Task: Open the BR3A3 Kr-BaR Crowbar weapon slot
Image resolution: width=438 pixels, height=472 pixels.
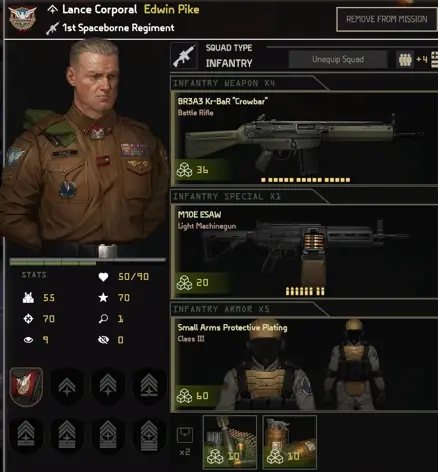Action: (304, 139)
